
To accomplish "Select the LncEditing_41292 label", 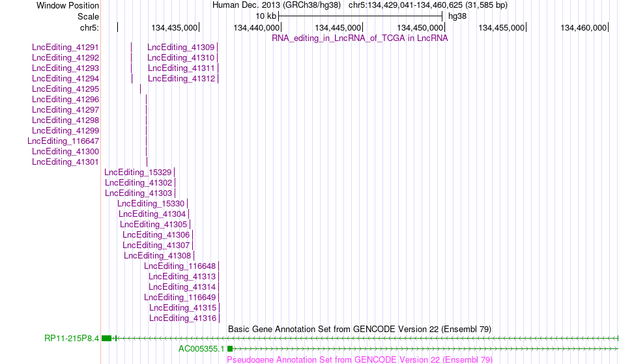I will pyautogui.click(x=66, y=57).
